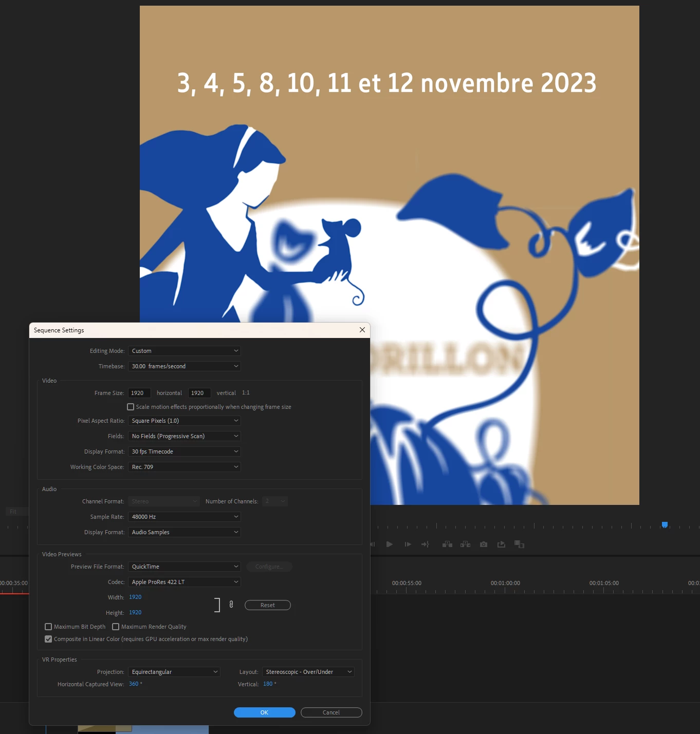Open the Working Color Space dropdown
Screen dimensions: 700x734
185,467
